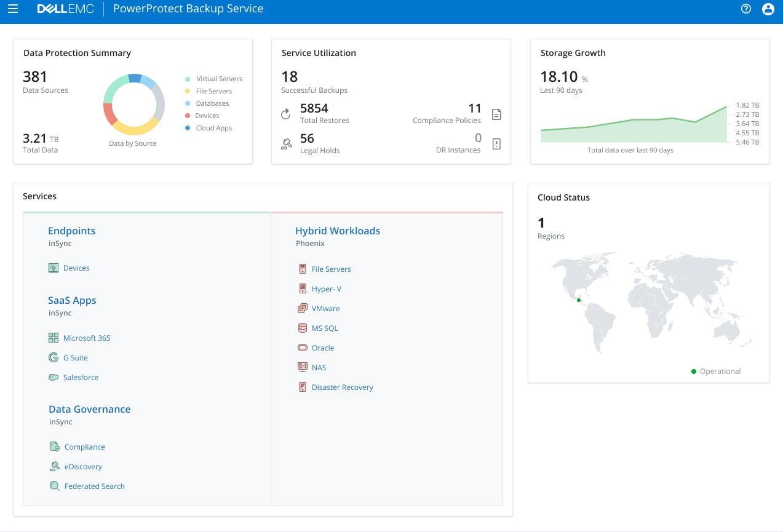Click the Total Restores refresh icon
Viewport: 783px width, 532px height.
(284, 114)
